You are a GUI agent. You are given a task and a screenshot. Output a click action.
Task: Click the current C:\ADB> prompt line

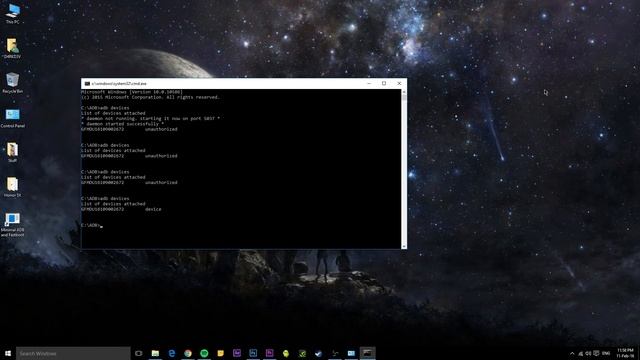pyautogui.click(x=92, y=225)
